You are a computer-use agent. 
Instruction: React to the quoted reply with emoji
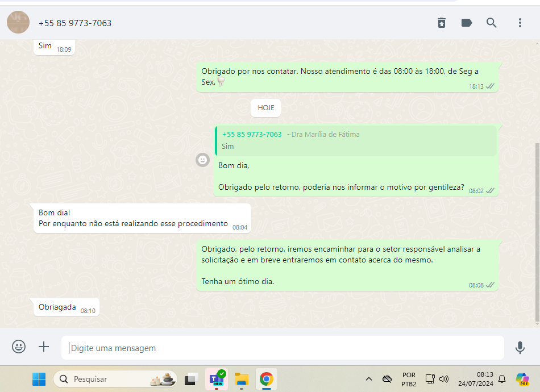click(202, 160)
